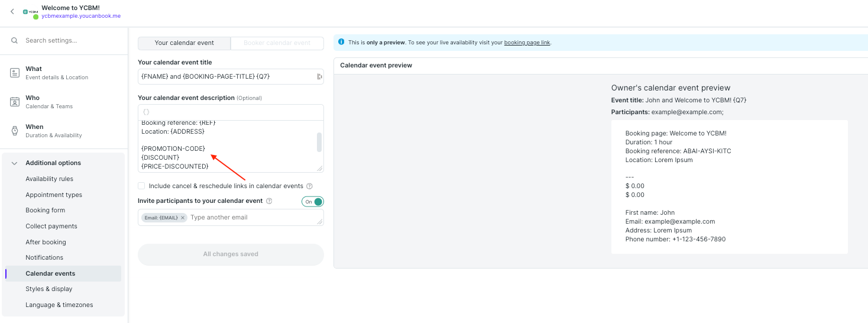Screen dimensions: 868x323
Task: Click the YCBM logo icon
Action: click(x=30, y=12)
